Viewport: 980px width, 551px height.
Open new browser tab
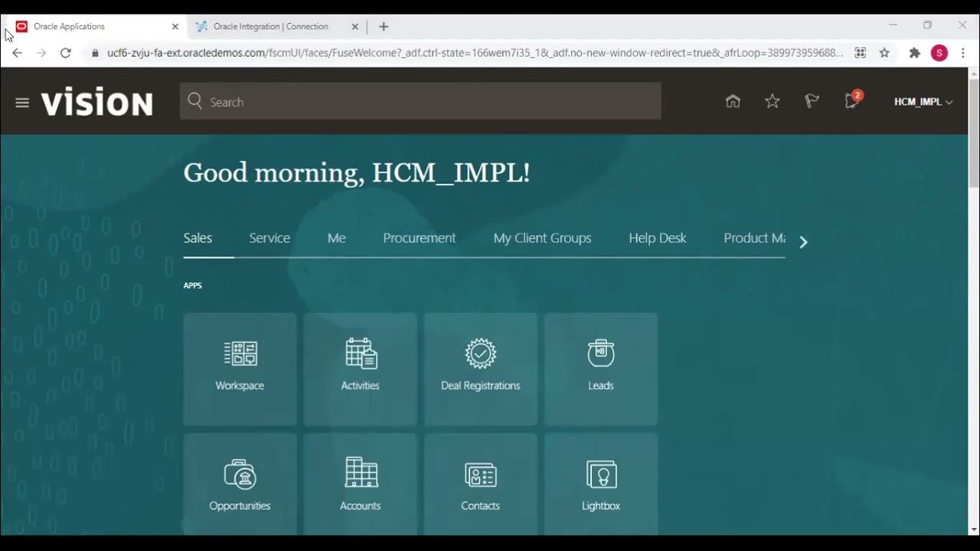[384, 27]
